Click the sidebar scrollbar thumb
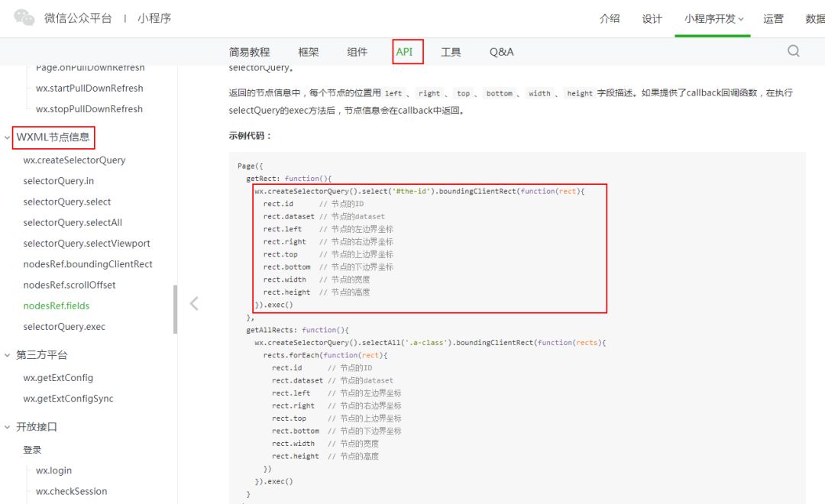Viewport: 825px width, 504px height. pyautogui.click(x=175, y=309)
